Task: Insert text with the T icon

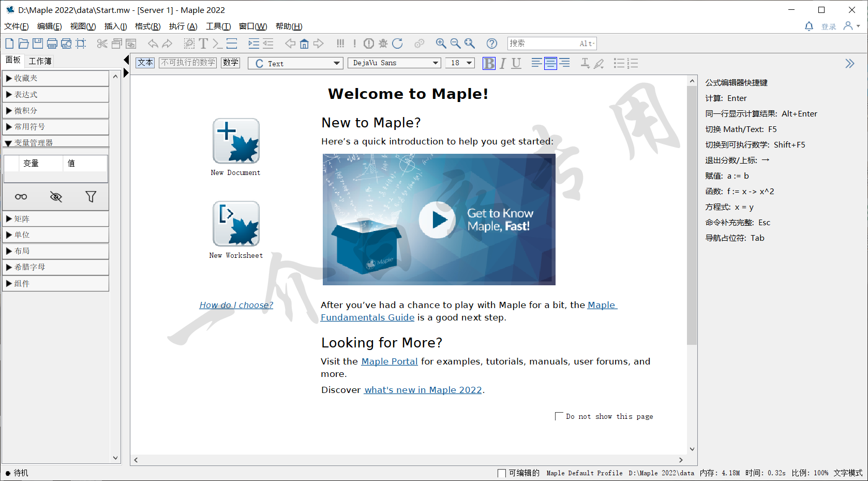Action: pos(203,43)
